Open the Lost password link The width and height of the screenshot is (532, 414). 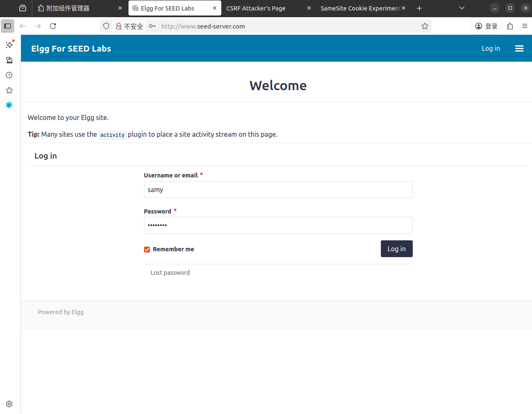[x=170, y=273]
